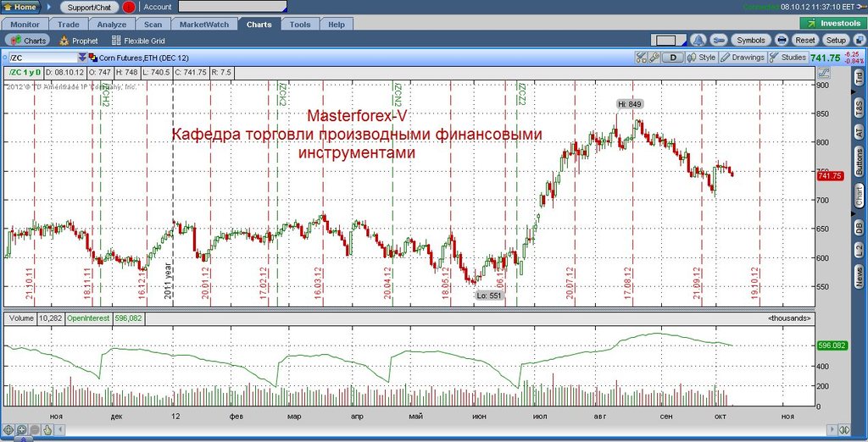
Task: Click the symbol link circle left of /ZC
Action: pos(4,58)
